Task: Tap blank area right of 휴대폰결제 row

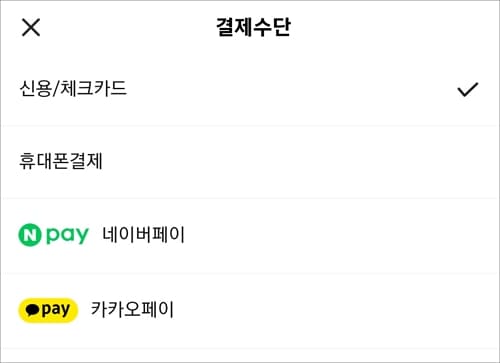Action: click(x=300, y=162)
